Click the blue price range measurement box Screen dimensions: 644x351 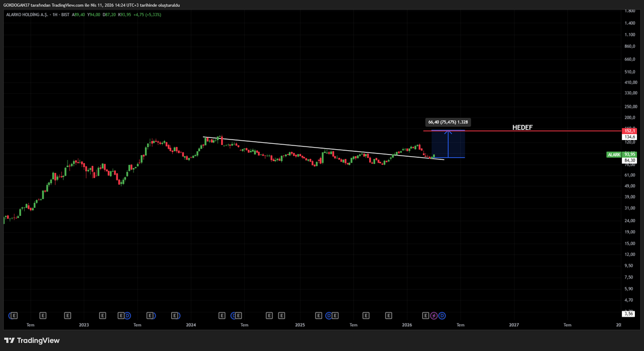click(x=448, y=144)
